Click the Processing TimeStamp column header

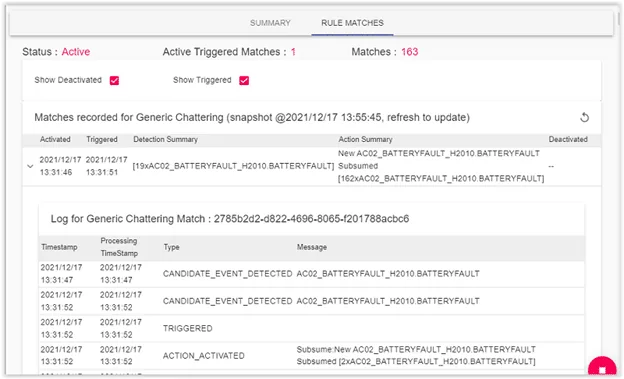coord(119,247)
